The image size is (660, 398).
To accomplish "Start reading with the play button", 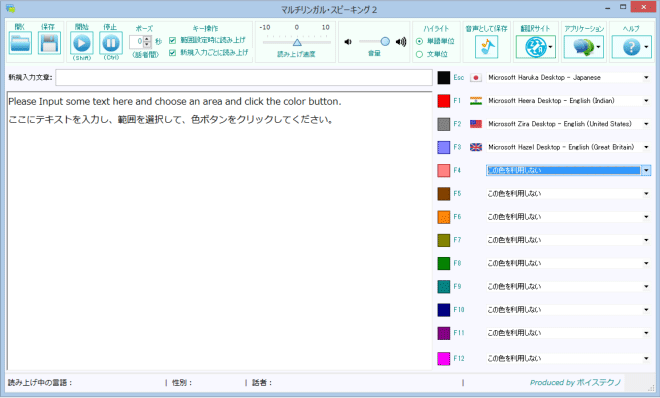I will [x=82, y=43].
